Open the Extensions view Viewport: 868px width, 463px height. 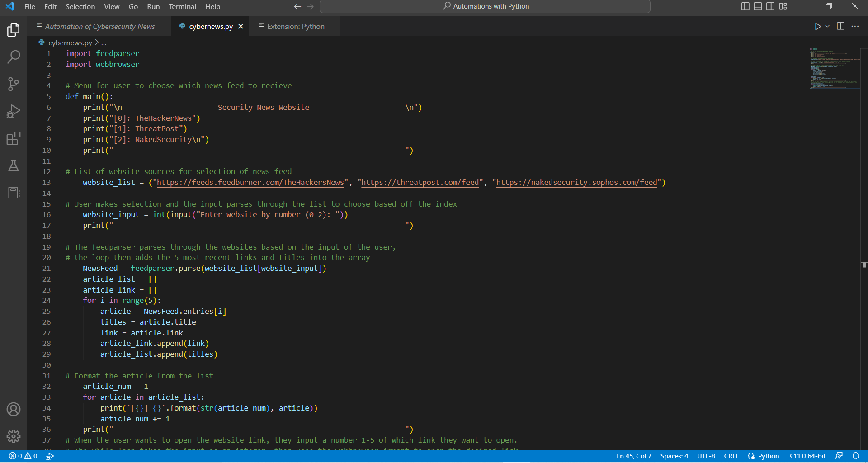pyautogui.click(x=14, y=138)
